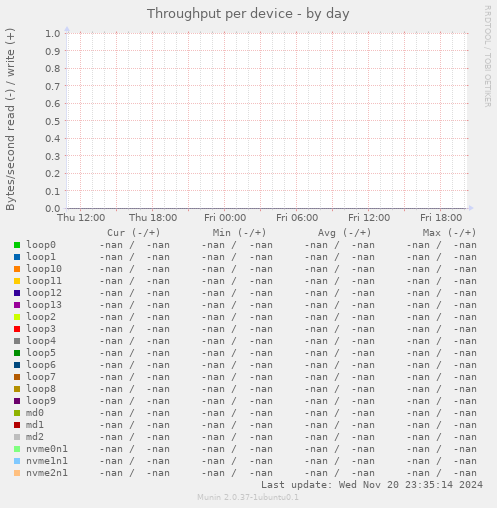Viewport: 497px width, 508px height.
Task: Click the loop11 yellow color swatch
Action: pyautogui.click(x=17, y=281)
